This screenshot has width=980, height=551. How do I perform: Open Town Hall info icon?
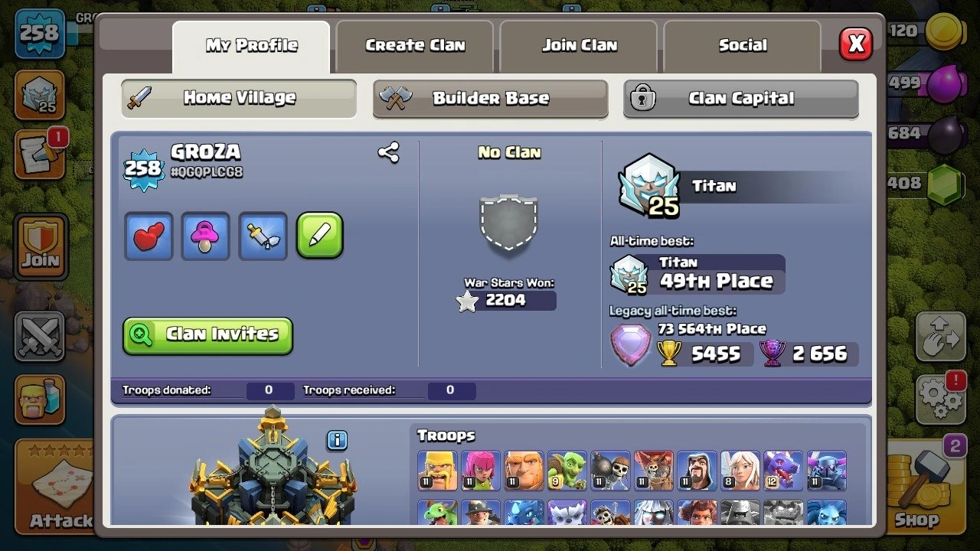[338, 440]
